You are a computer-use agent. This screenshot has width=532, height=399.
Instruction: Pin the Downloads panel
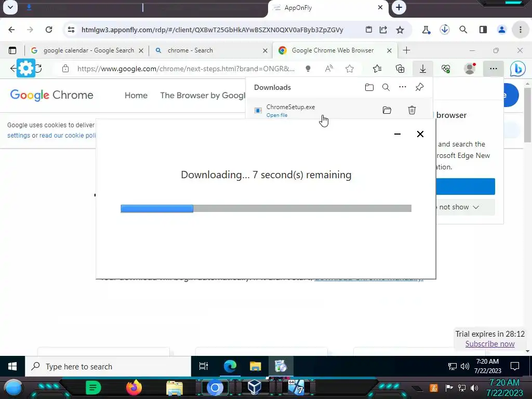419,87
